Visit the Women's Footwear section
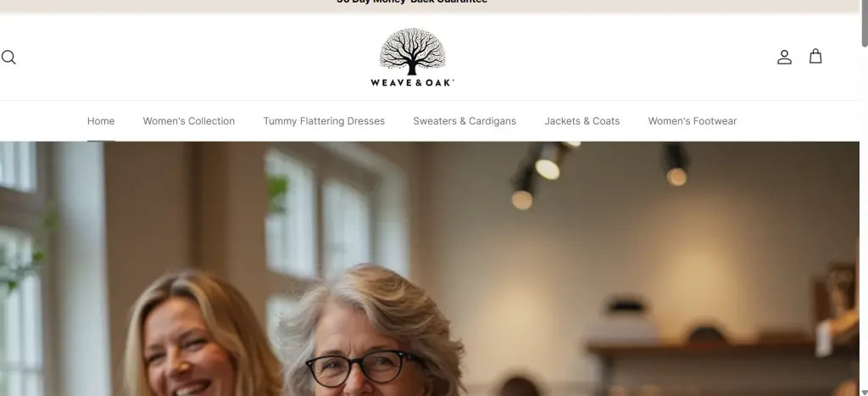Viewport: 868px width, 396px height. click(x=692, y=120)
